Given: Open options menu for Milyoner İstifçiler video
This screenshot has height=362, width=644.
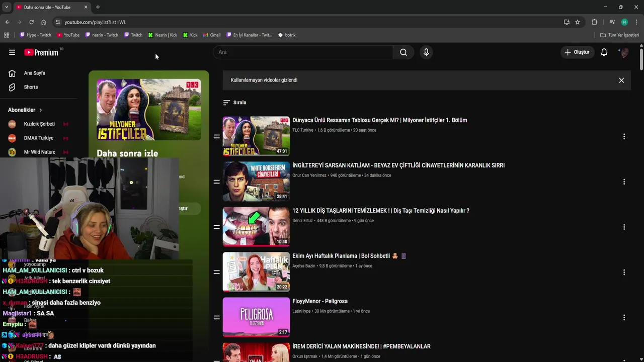Looking at the screenshot, I should pyautogui.click(x=624, y=137).
